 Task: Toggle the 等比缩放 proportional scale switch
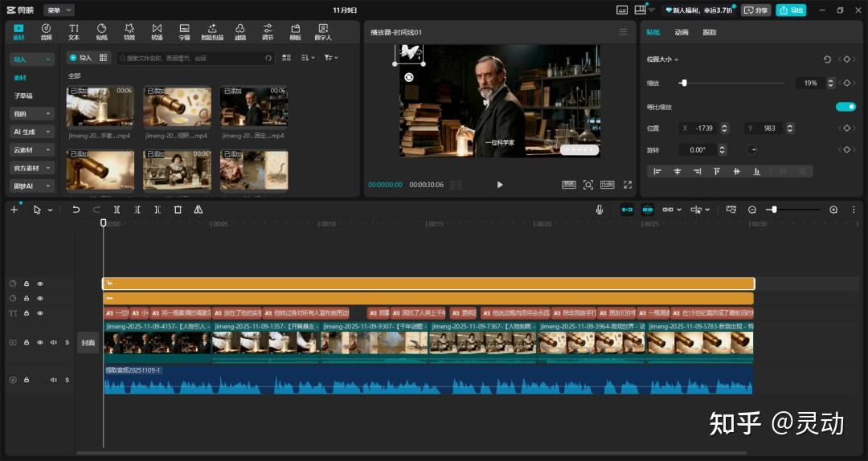click(x=845, y=107)
